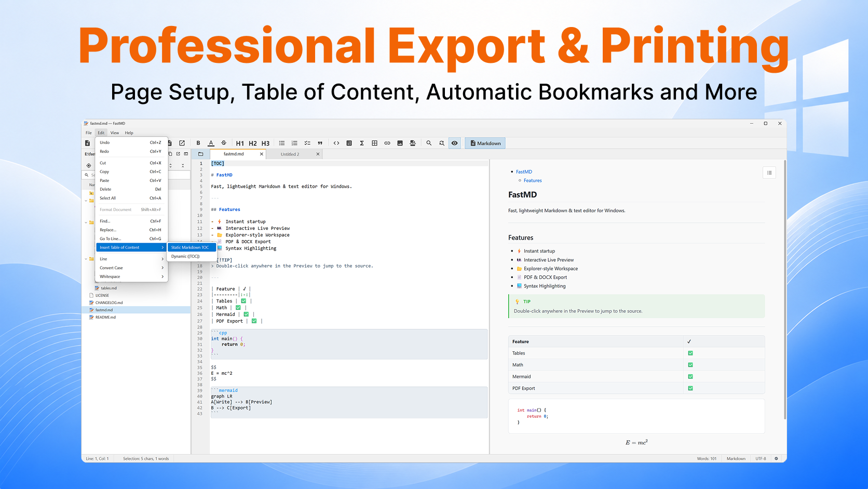This screenshot has height=489, width=868.
Task: Click the folder icon left of tabs
Action: pyautogui.click(x=200, y=154)
